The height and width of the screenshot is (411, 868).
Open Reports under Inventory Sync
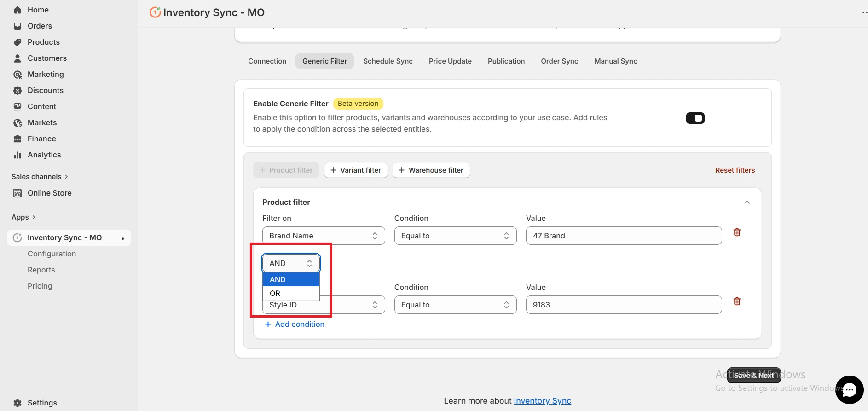[41, 270]
